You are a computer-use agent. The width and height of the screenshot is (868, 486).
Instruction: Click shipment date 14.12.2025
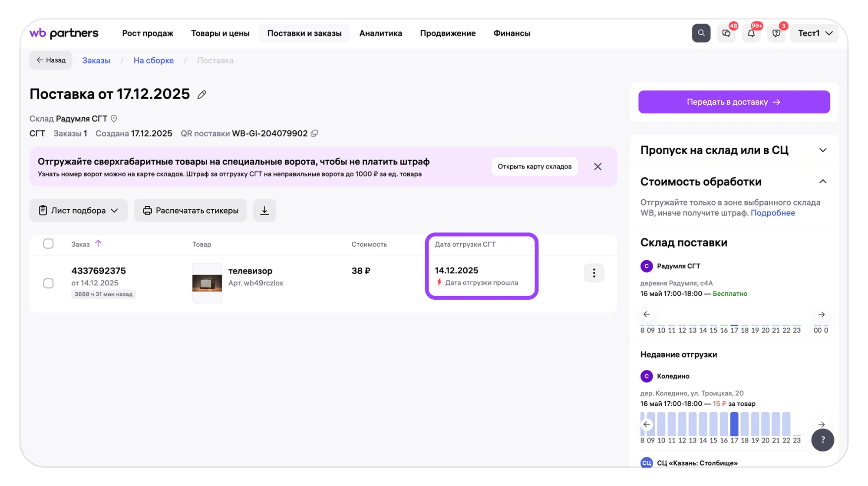456,270
